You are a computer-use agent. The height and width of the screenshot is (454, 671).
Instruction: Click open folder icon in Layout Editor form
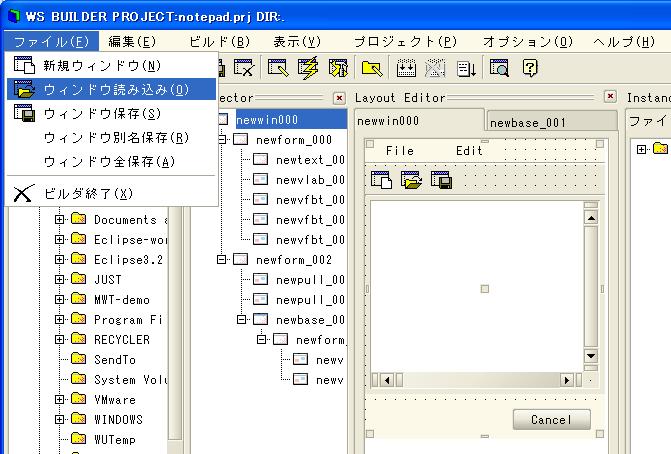coord(411,180)
